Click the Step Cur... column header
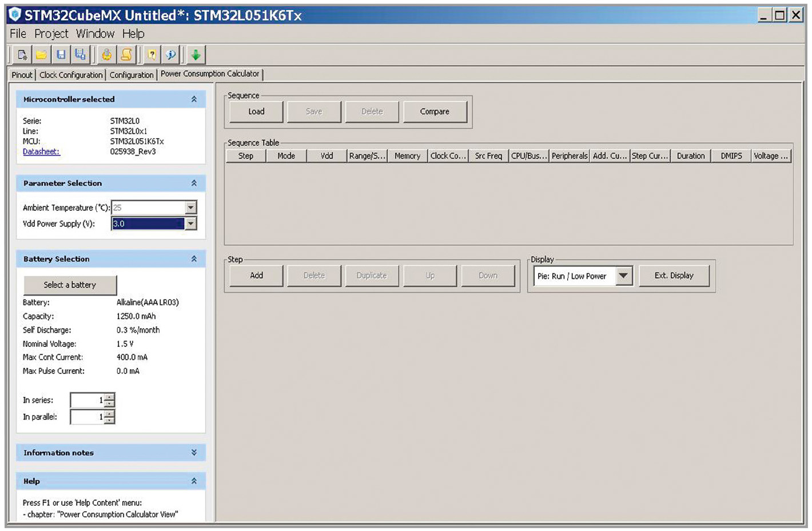 [x=650, y=156]
